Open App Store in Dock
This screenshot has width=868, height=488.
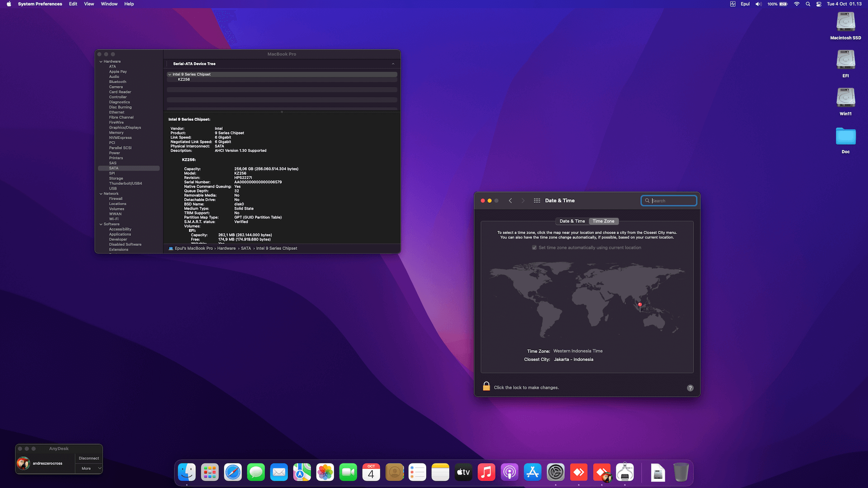(533, 472)
